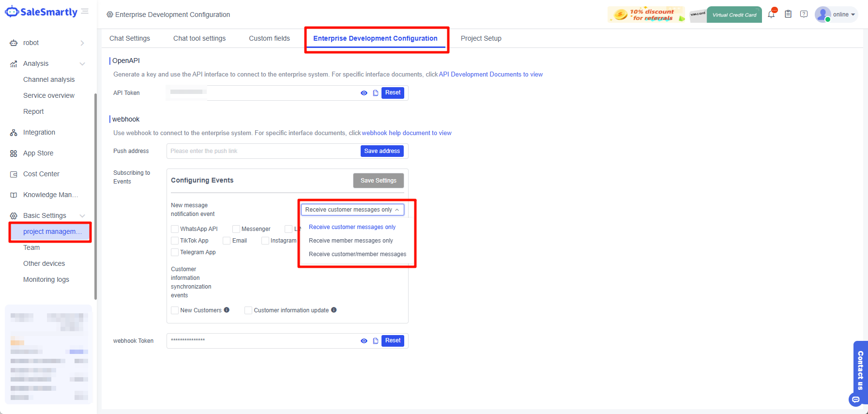
Task: Open Team in the sidebar
Action: (x=31, y=247)
